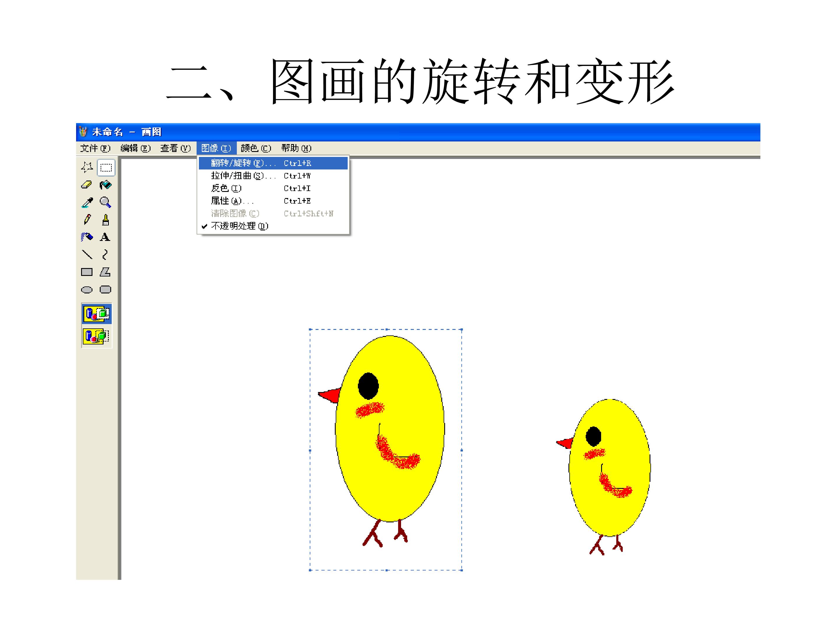Expand the 颜色(C) menu
This screenshot has height=630, width=840.
click(x=256, y=148)
